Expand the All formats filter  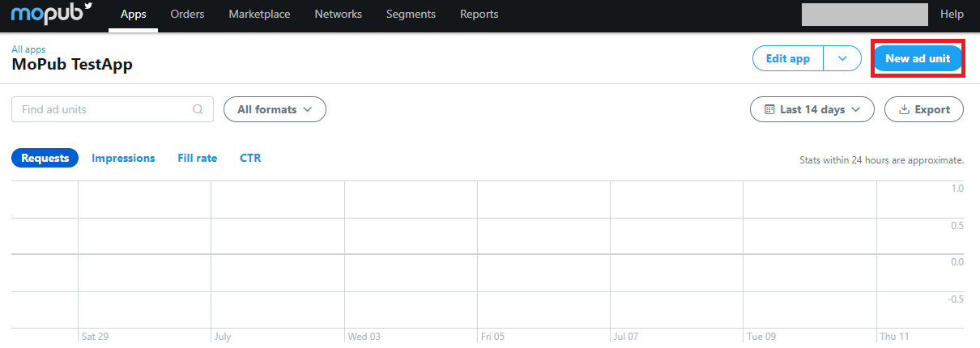pyautogui.click(x=275, y=109)
